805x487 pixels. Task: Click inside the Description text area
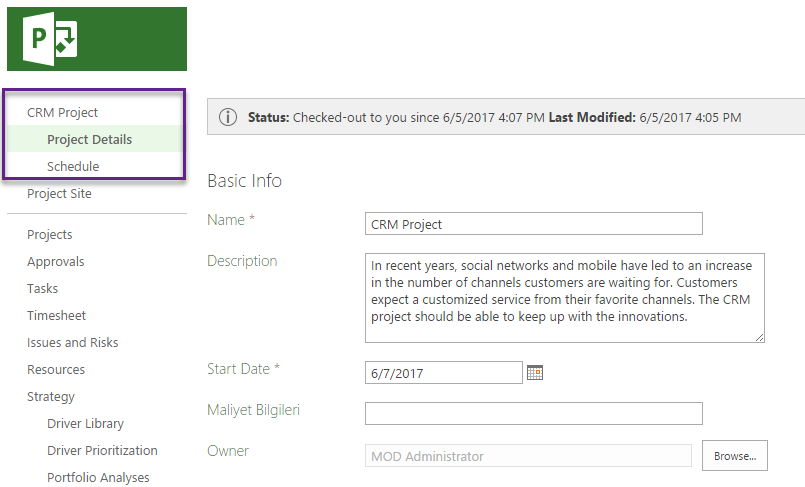[565, 298]
